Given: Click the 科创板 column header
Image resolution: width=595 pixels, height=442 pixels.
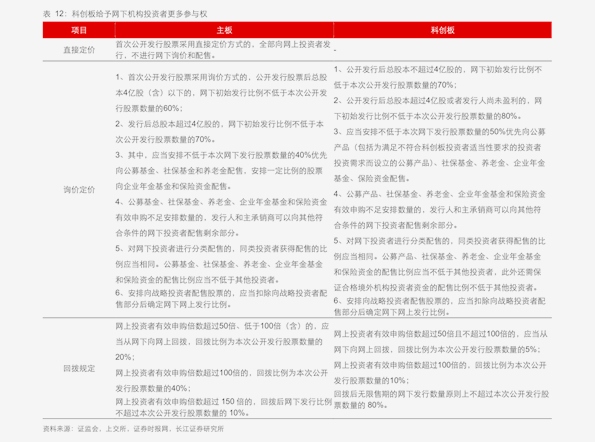Looking at the screenshot, I should tap(442, 30).
